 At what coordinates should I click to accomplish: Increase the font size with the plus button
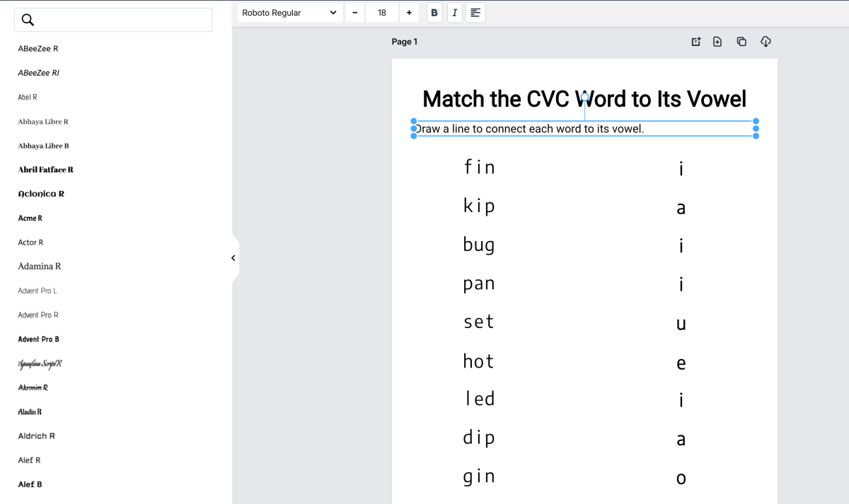[409, 13]
